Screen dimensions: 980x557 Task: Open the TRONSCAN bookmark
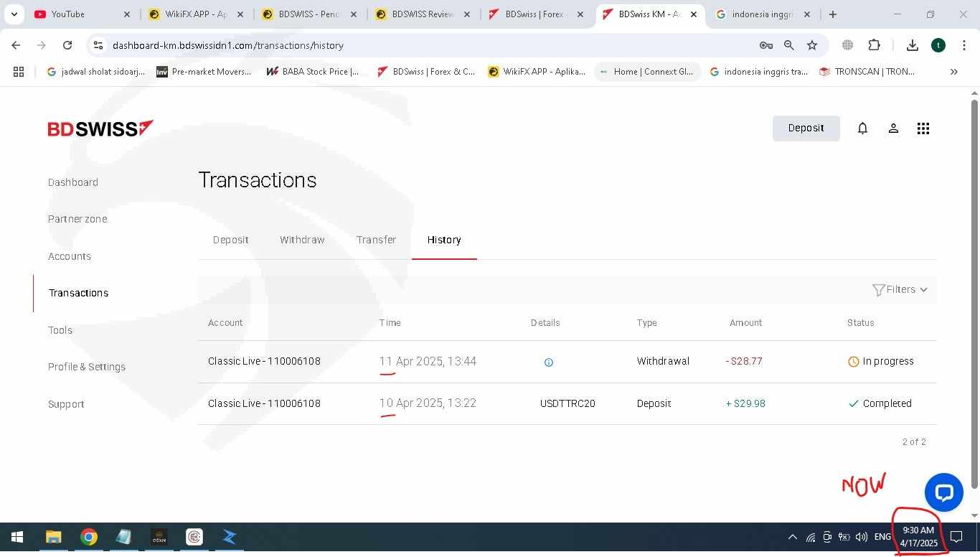pos(867,72)
